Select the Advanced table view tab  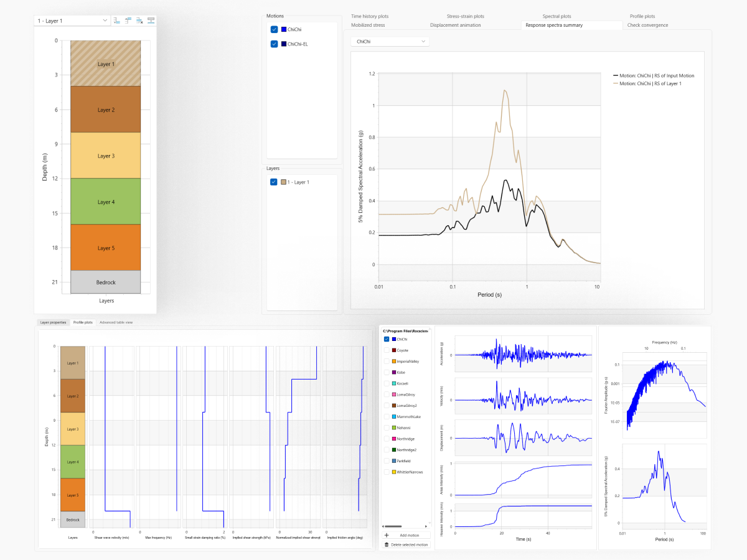coord(116,322)
